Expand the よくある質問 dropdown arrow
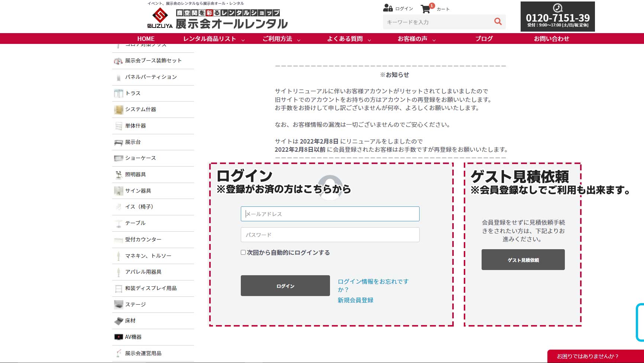Image resolution: width=644 pixels, height=363 pixels. click(369, 40)
